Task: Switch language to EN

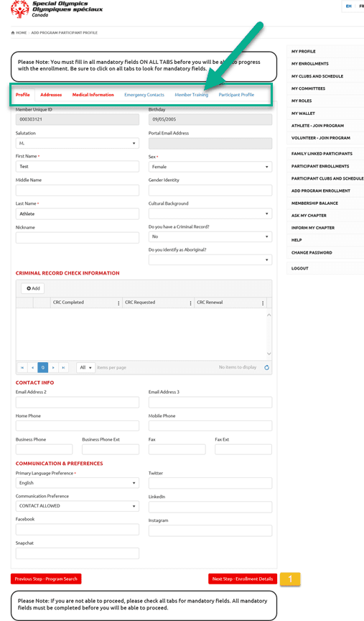Action: [x=349, y=6]
